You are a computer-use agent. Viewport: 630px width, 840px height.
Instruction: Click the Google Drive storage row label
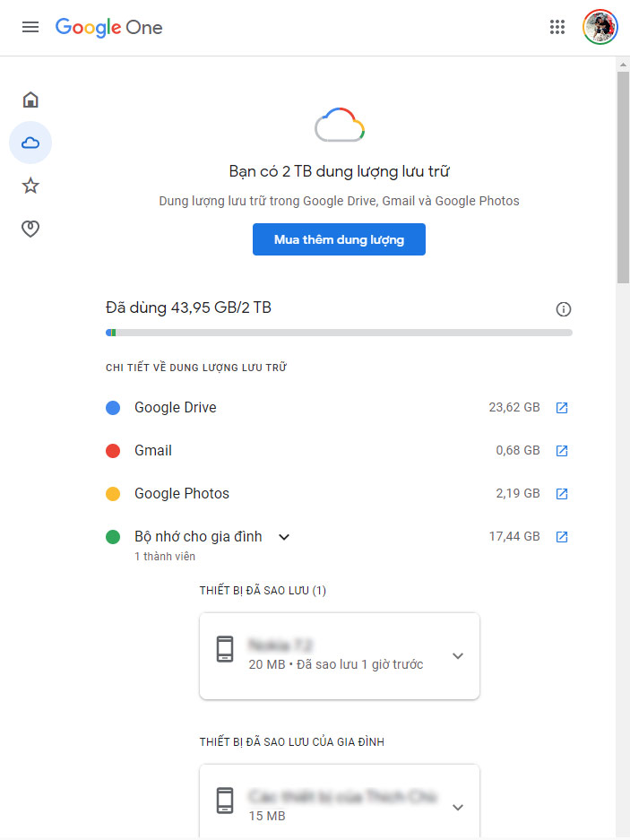pos(175,408)
